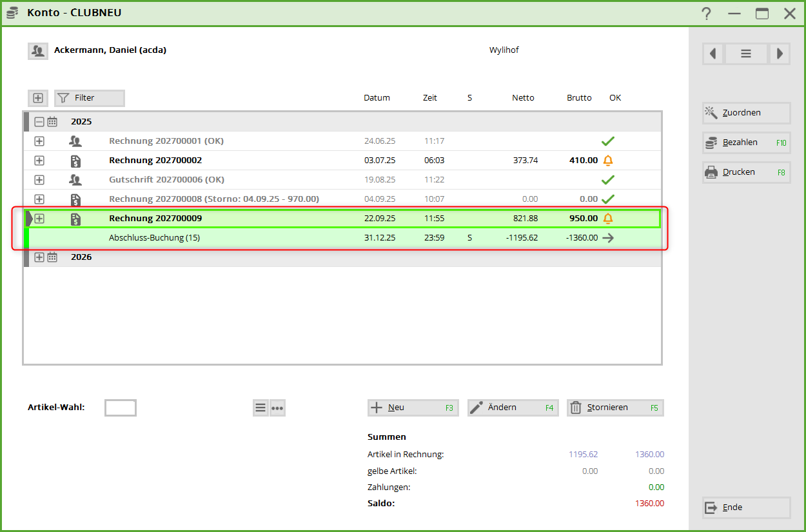Open the Filter options
806x532 pixels.
89,98
